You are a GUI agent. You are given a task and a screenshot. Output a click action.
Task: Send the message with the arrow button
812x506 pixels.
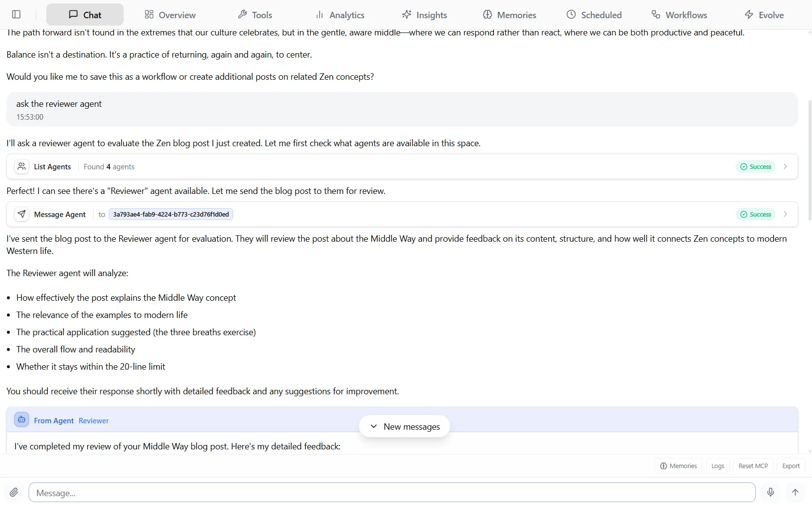click(794, 492)
